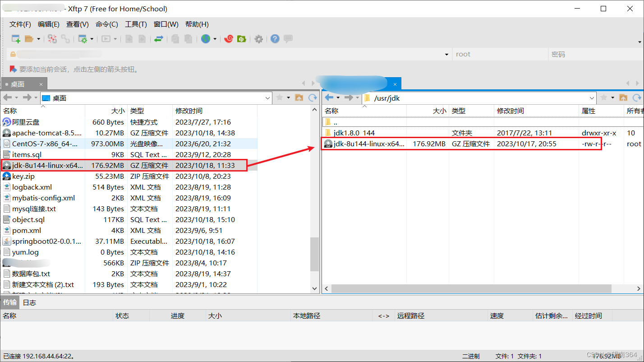Click the back arrow in the local pane
Viewport: 644px width, 362px height.
(x=8, y=97)
